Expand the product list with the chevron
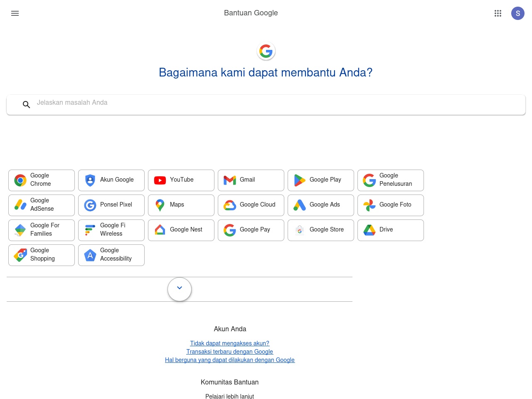The width and height of the screenshot is (532, 399). click(180, 289)
